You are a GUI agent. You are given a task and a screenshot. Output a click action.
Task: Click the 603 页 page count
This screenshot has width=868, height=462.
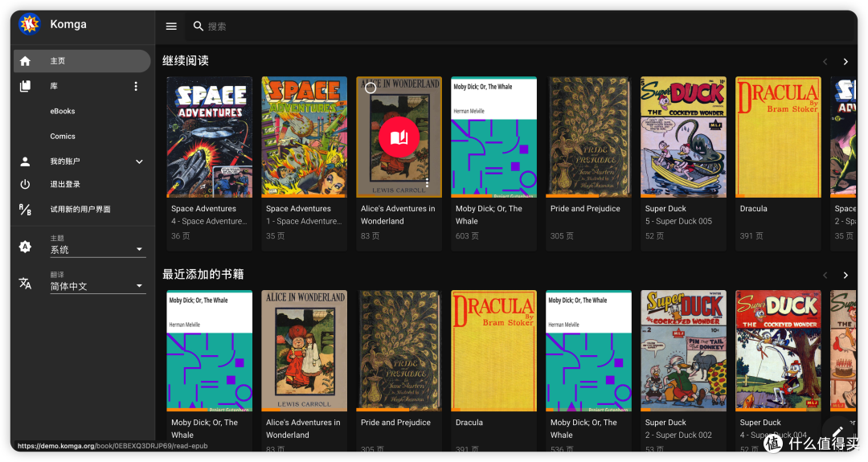pyautogui.click(x=467, y=235)
